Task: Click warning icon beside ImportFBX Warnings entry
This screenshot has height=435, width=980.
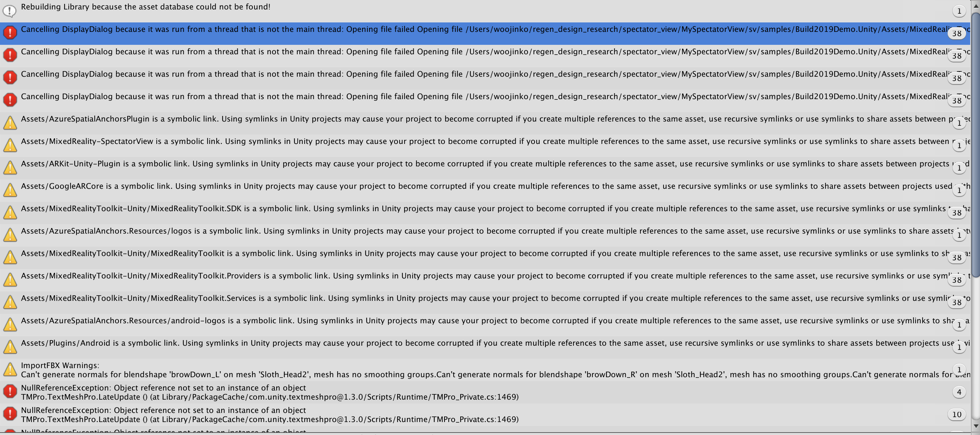Action: point(10,369)
